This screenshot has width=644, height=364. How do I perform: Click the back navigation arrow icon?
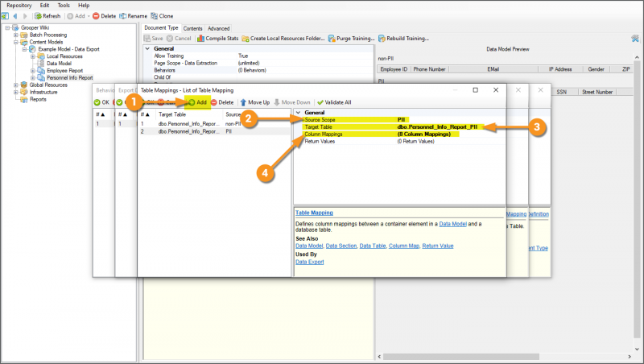click(x=15, y=16)
